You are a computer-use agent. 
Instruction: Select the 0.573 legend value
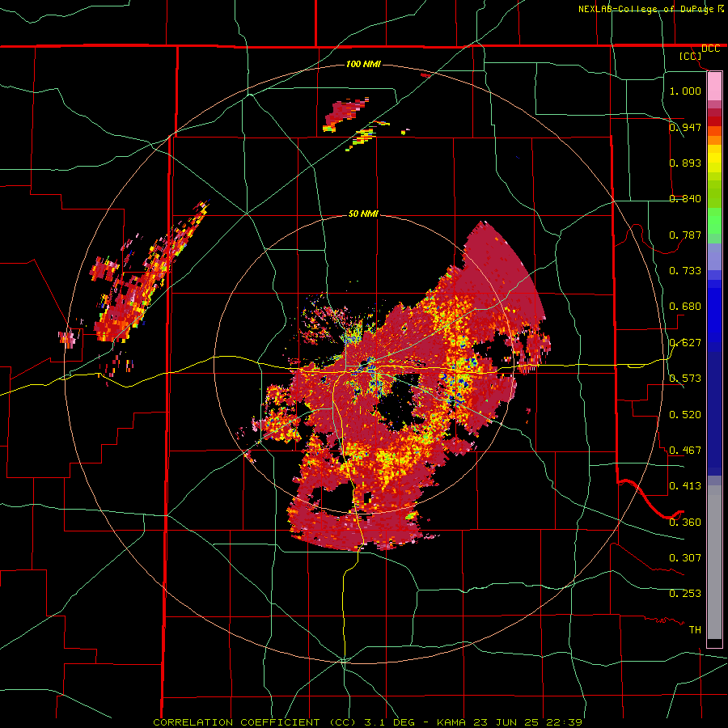pos(685,379)
